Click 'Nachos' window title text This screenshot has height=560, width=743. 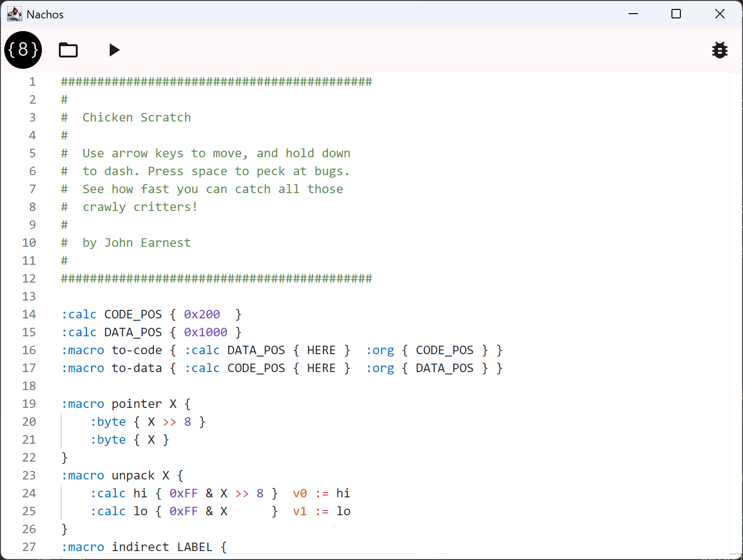point(45,15)
